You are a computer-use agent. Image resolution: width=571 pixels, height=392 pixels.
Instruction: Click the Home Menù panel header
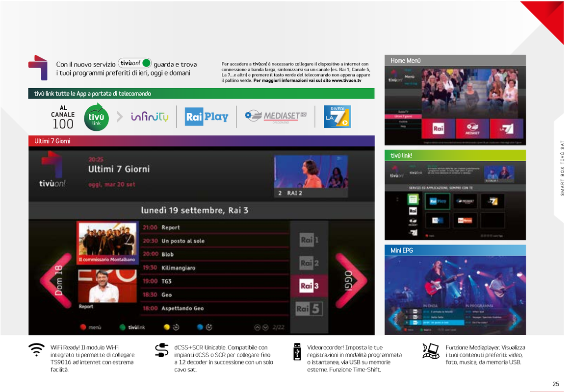coord(455,60)
